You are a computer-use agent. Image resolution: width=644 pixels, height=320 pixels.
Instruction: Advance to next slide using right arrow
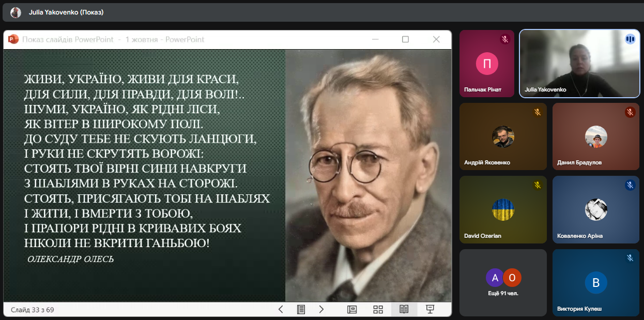coord(321,309)
